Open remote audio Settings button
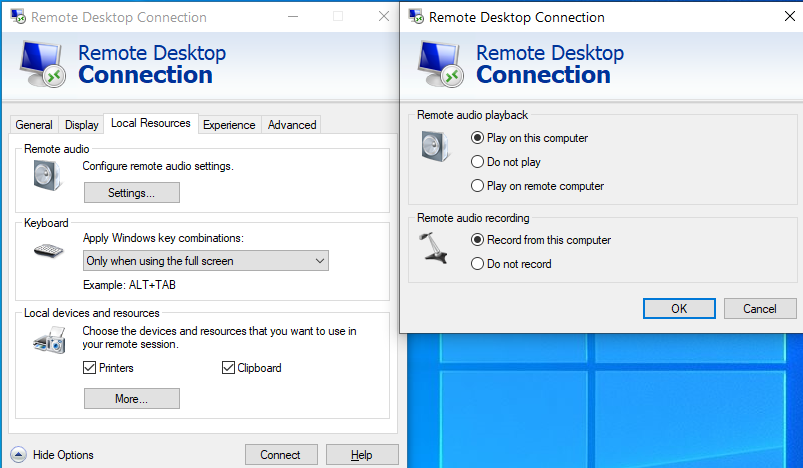 (x=132, y=193)
